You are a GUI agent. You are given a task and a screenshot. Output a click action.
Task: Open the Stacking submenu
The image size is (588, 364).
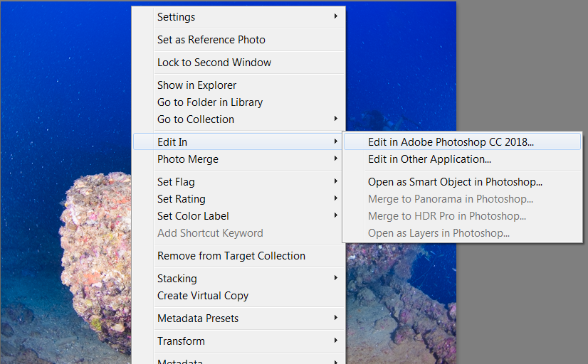(238, 279)
